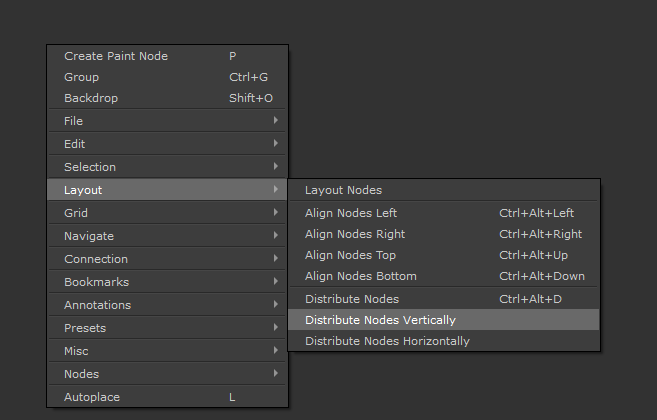Click Layout Nodes in the submenu

[343, 190]
